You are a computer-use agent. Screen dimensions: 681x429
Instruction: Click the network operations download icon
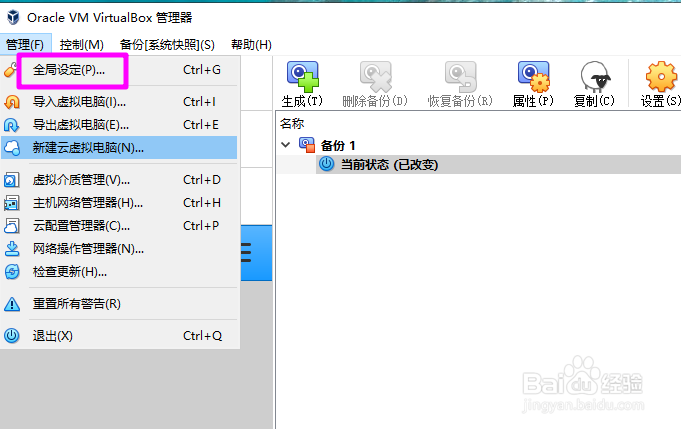(12, 248)
